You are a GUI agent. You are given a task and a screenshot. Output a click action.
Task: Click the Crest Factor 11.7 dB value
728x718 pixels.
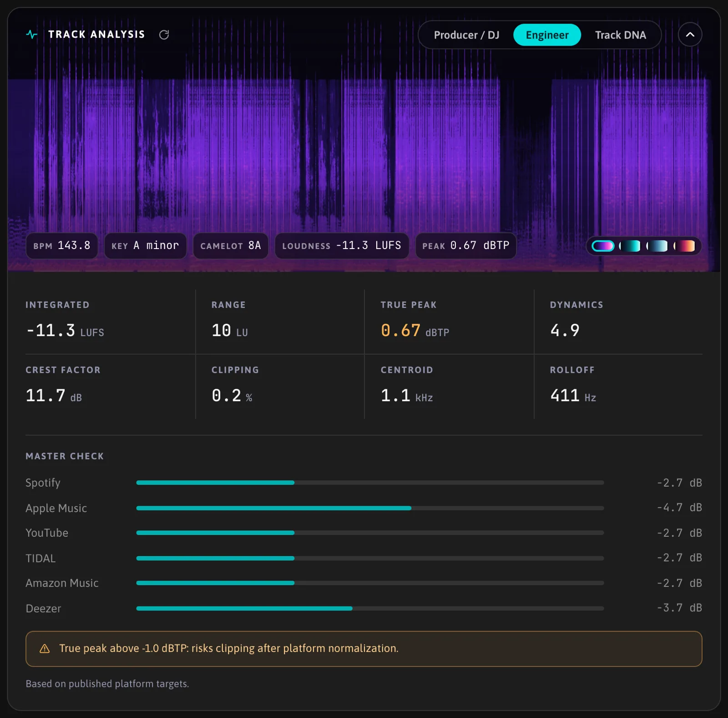click(x=54, y=396)
